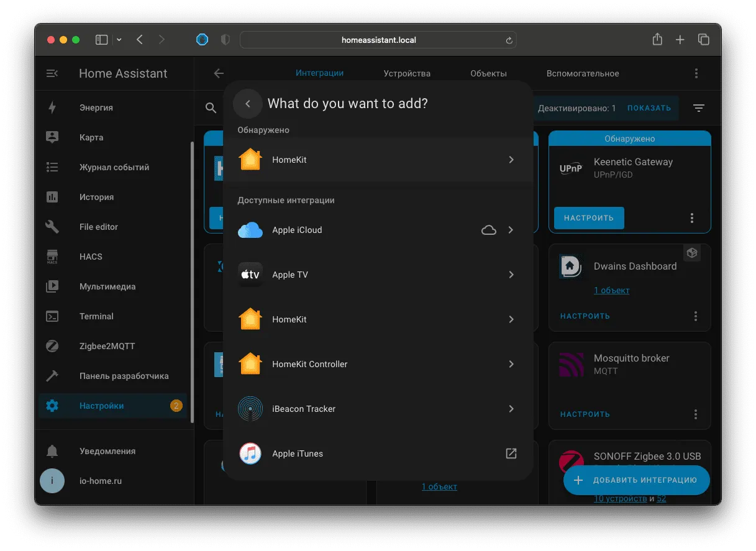
Task: Switch to the Вспомогательное tab
Action: click(583, 73)
